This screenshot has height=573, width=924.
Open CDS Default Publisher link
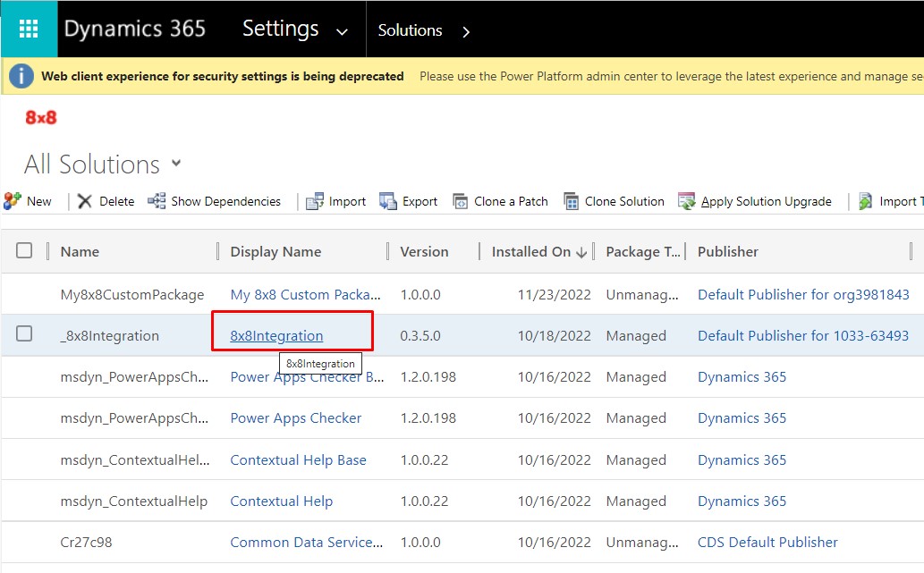(767, 543)
